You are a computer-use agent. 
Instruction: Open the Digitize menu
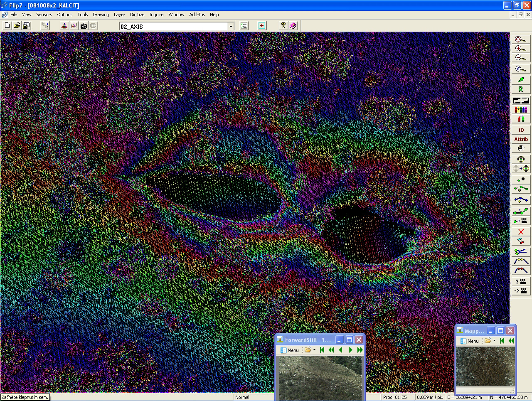click(x=137, y=15)
